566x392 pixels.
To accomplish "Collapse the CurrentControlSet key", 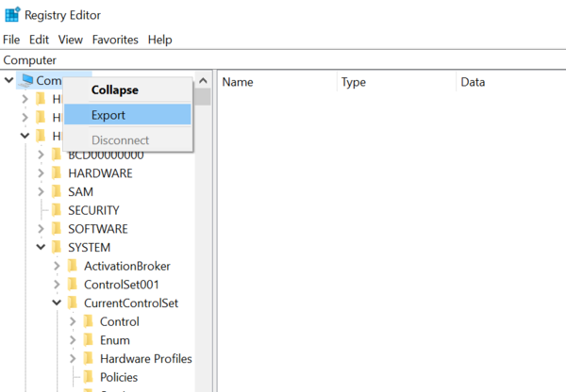I will (x=57, y=302).
